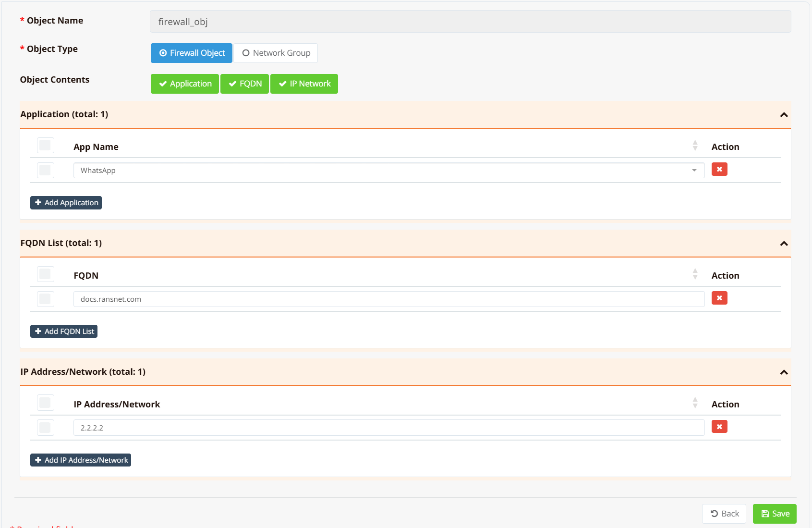Collapse the FQDN List section
This screenshot has width=812, height=528.
point(784,244)
